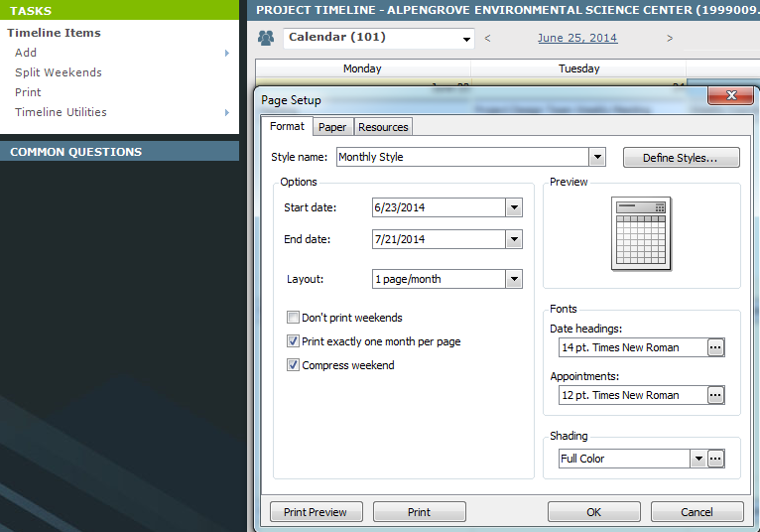Click the calendar page preview thumbnail

641,234
